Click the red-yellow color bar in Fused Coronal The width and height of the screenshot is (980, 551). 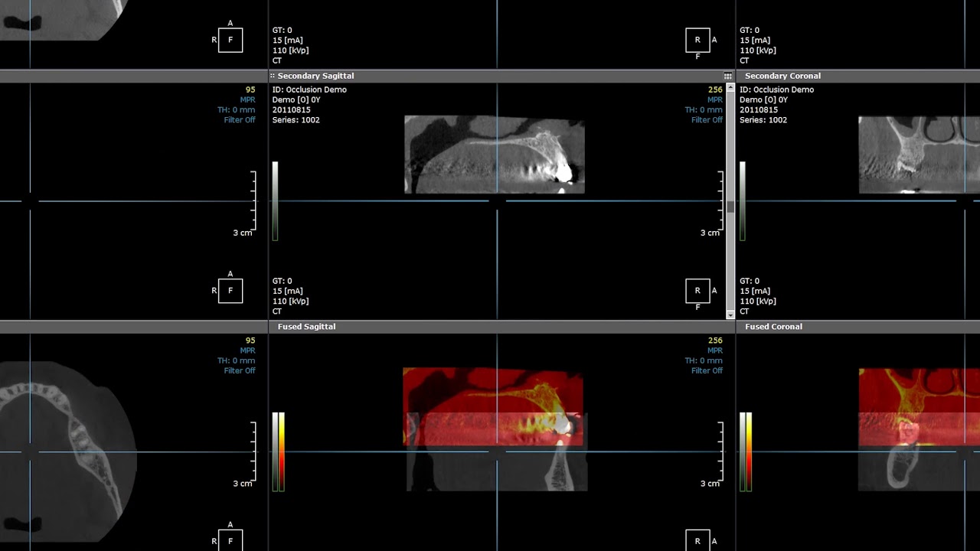click(x=749, y=452)
